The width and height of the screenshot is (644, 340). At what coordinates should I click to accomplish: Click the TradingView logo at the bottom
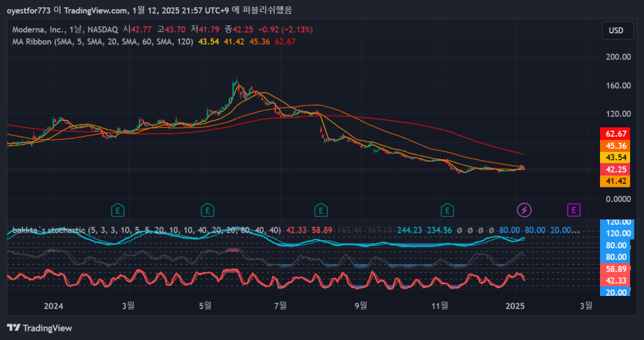coord(39,328)
